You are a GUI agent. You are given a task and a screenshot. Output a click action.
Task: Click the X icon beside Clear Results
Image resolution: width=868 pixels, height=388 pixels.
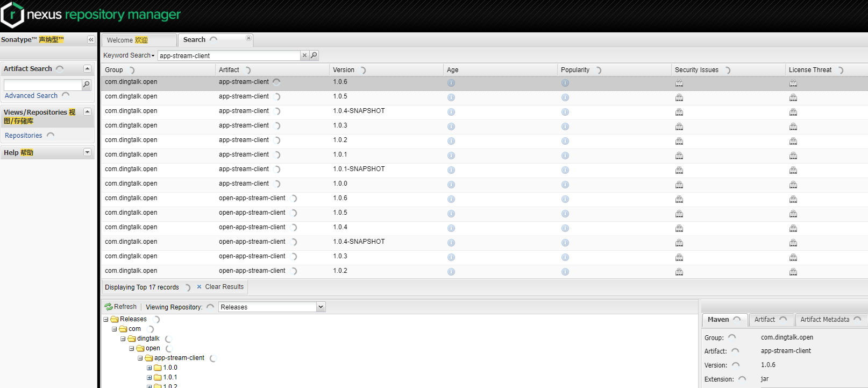[x=199, y=287]
